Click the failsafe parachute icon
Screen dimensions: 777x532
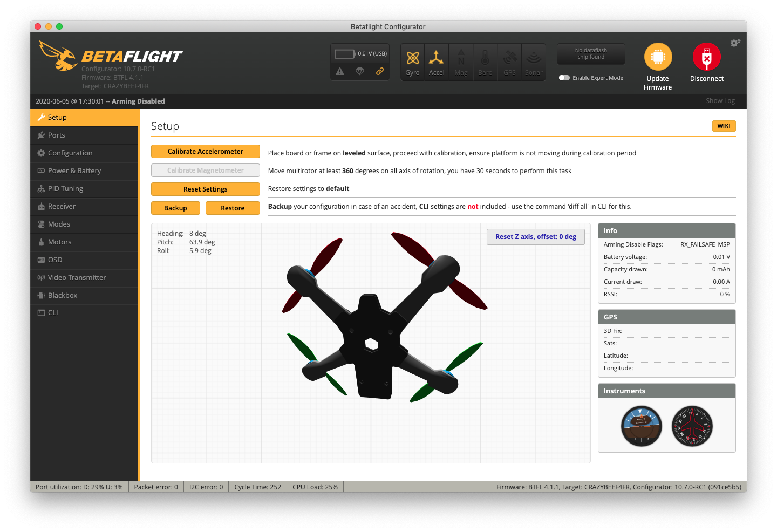coord(360,71)
